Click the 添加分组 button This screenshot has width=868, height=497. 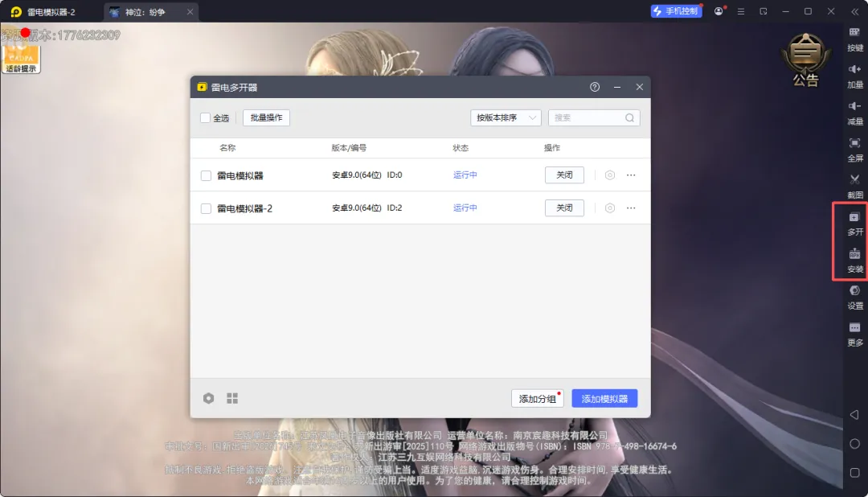tap(538, 398)
